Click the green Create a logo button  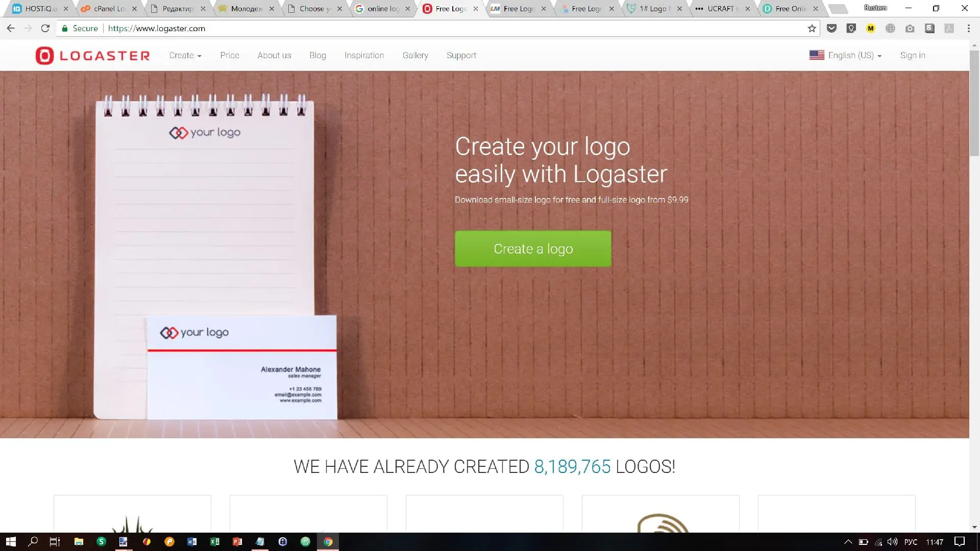pos(533,248)
